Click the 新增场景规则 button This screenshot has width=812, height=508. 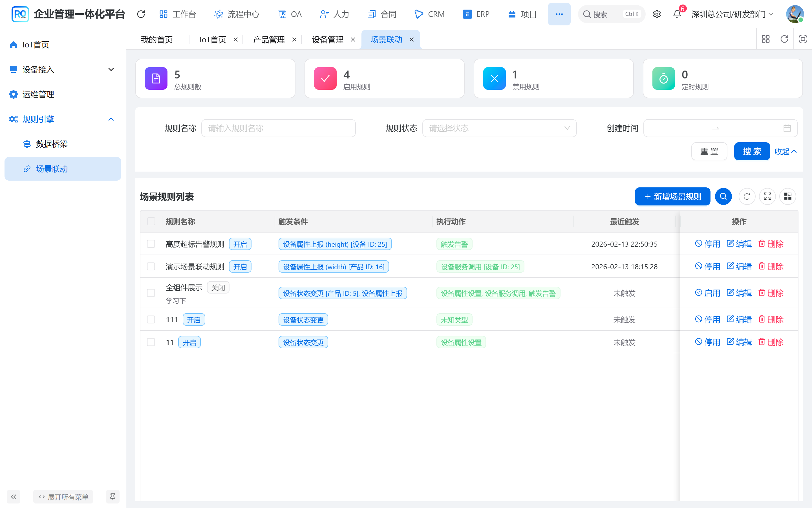pos(672,196)
